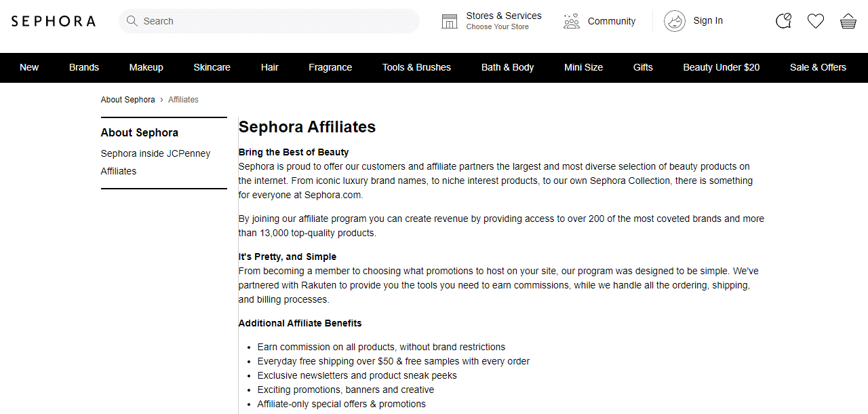The height and width of the screenshot is (414, 868).
Task: Select Tools & Brushes in navigation
Action: (x=416, y=67)
